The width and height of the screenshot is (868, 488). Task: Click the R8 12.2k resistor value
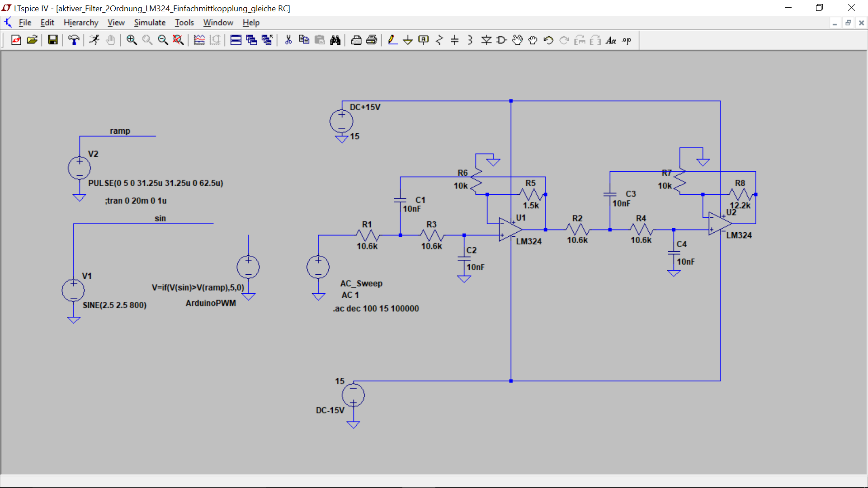(740, 206)
